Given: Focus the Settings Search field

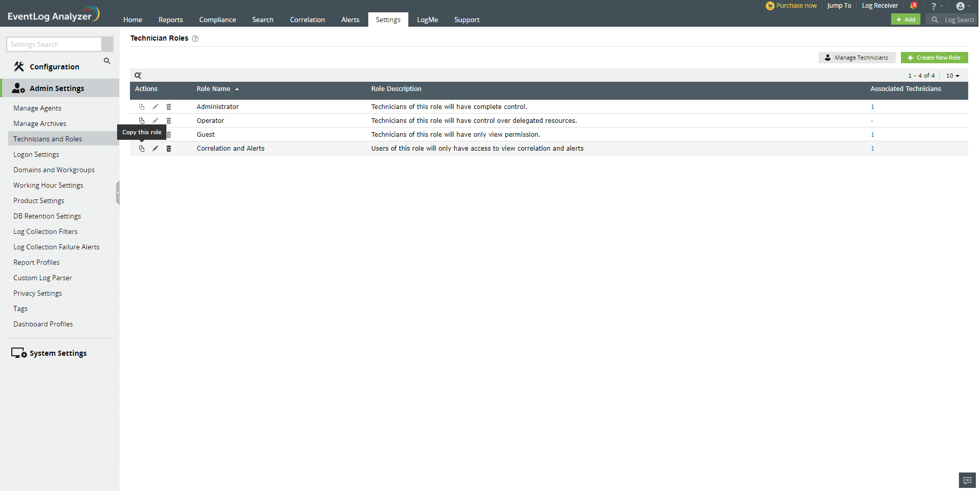Looking at the screenshot, I should click(54, 44).
